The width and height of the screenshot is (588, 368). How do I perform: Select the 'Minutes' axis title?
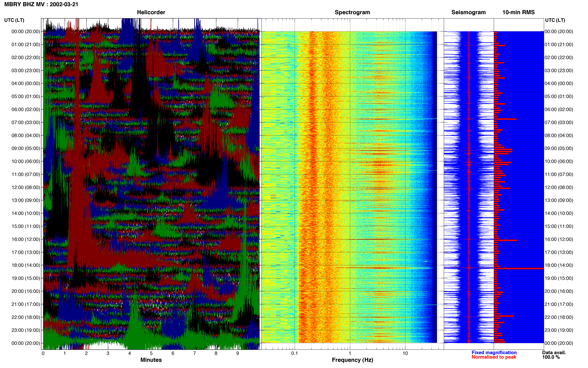pyautogui.click(x=151, y=360)
